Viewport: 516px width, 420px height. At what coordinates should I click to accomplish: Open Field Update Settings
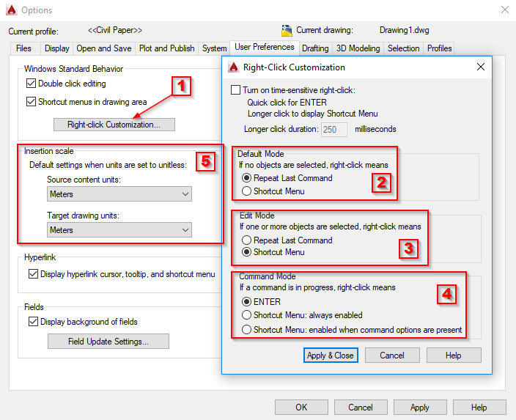(108, 342)
